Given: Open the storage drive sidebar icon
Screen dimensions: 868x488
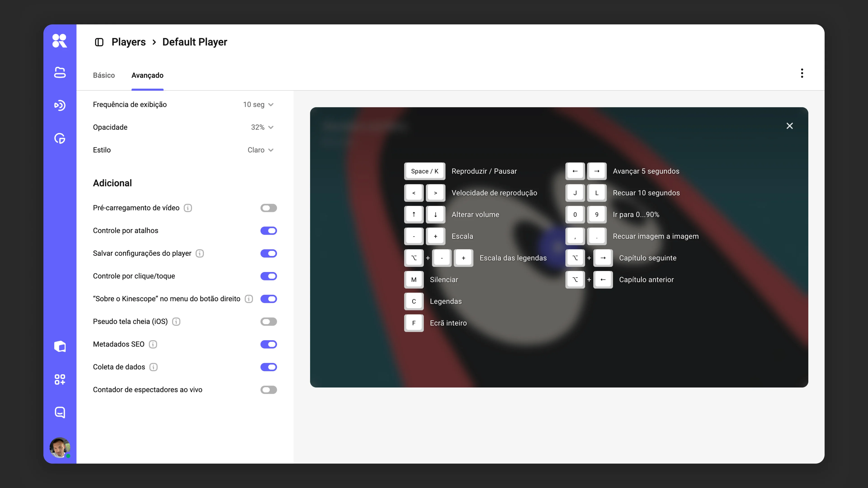Looking at the screenshot, I should point(60,72).
